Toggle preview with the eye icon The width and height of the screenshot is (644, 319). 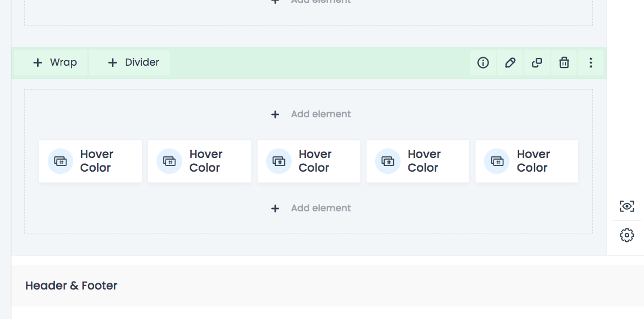coord(627,206)
